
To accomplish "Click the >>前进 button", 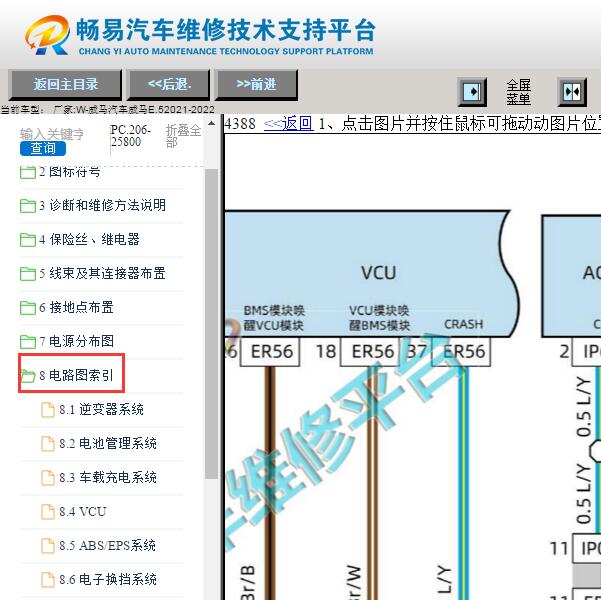I will (x=256, y=85).
